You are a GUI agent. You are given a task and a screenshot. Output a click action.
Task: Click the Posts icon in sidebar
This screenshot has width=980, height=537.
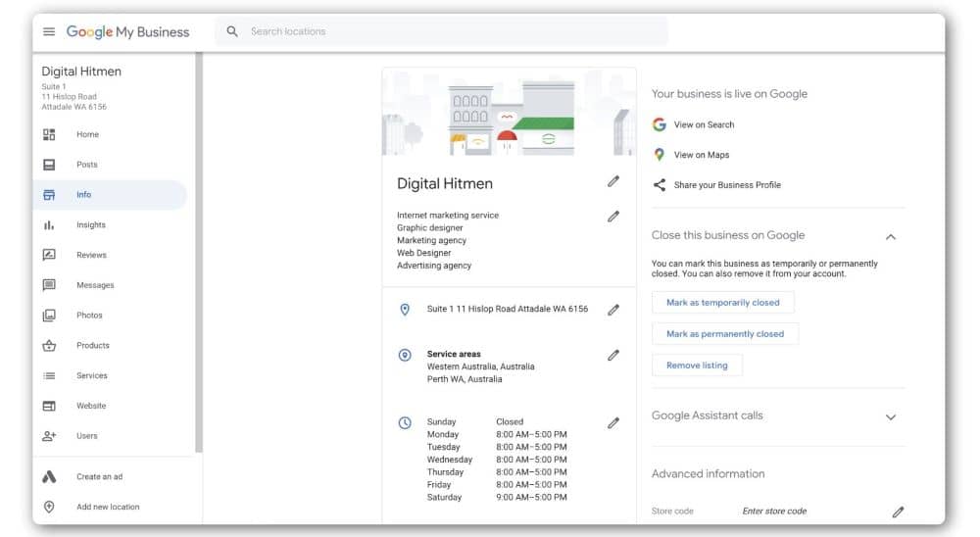point(49,165)
